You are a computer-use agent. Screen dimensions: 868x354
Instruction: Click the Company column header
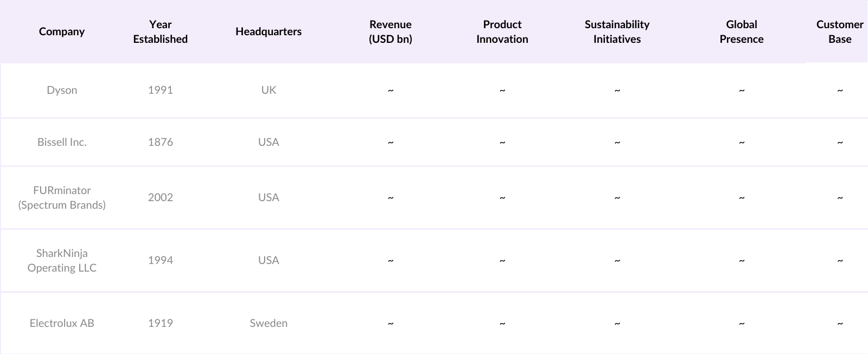[62, 31]
